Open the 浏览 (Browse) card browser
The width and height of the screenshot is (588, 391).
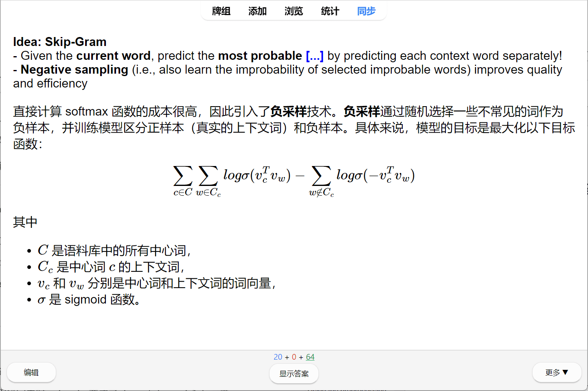coord(294,11)
